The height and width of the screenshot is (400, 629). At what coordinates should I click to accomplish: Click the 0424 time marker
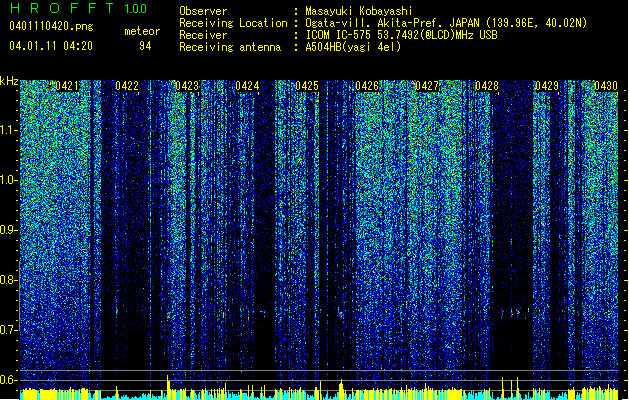coord(247,86)
